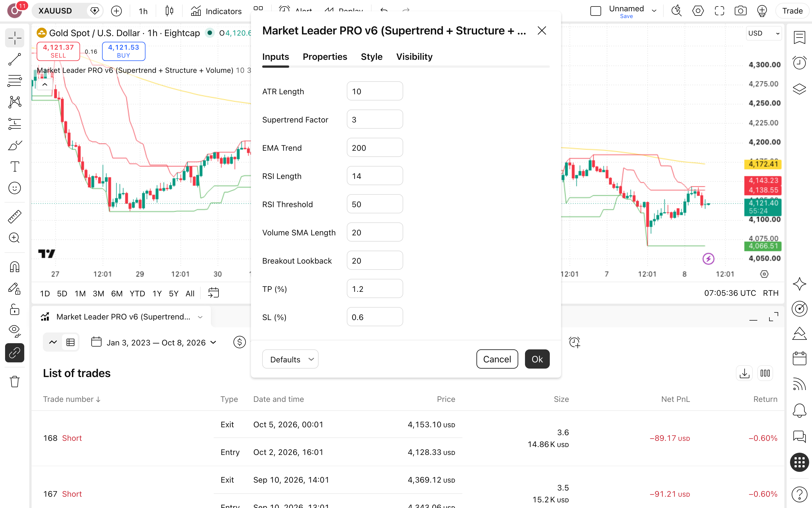Select the crosshair cursor tool
The width and height of the screenshot is (812, 508).
[x=14, y=38]
